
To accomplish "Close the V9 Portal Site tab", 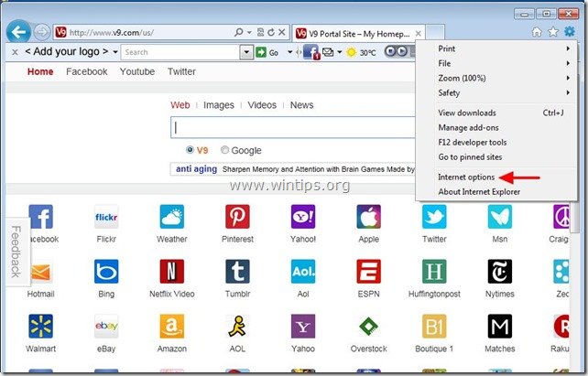I will point(419,34).
